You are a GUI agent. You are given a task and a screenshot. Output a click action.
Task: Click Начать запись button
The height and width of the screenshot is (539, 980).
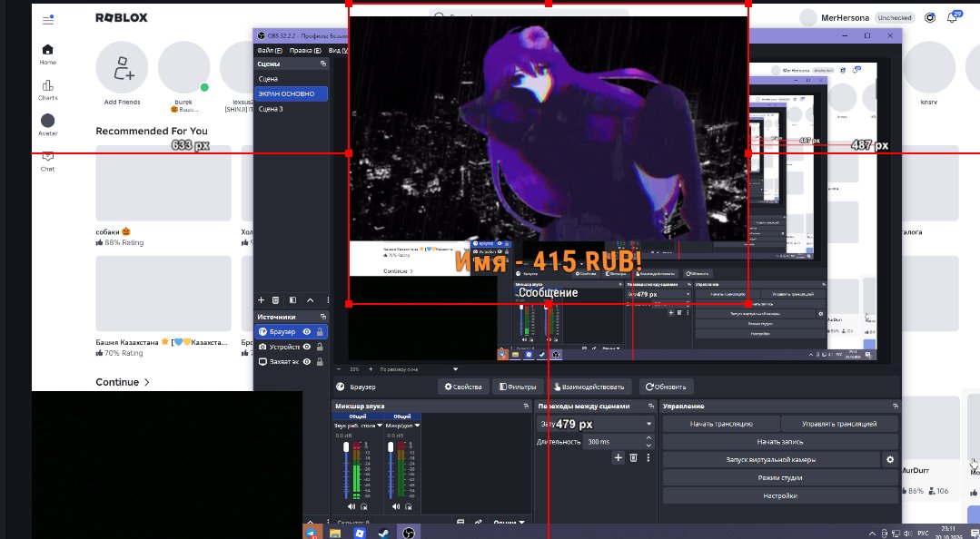tap(780, 442)
